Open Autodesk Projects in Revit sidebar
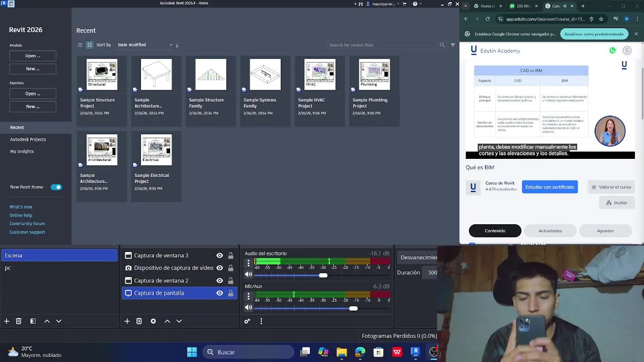Viewport: 644px width, 362px height. click(x=28, y=139)
